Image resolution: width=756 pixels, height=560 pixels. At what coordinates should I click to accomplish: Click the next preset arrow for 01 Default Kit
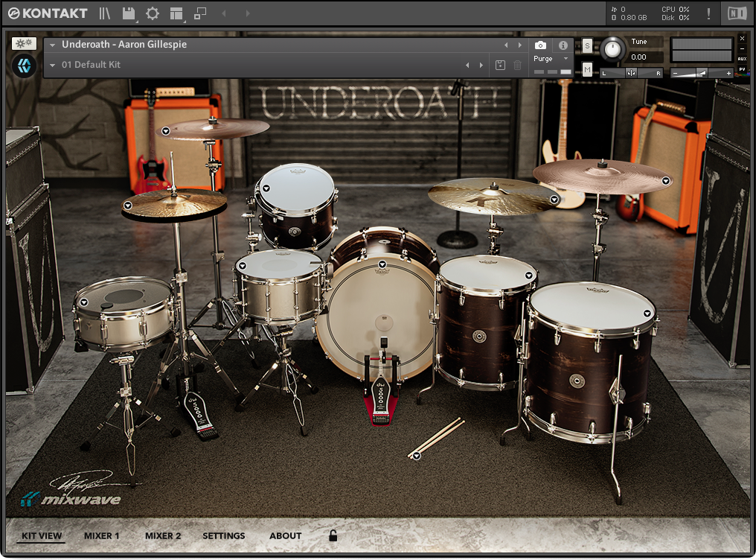[x=481, y=65]
